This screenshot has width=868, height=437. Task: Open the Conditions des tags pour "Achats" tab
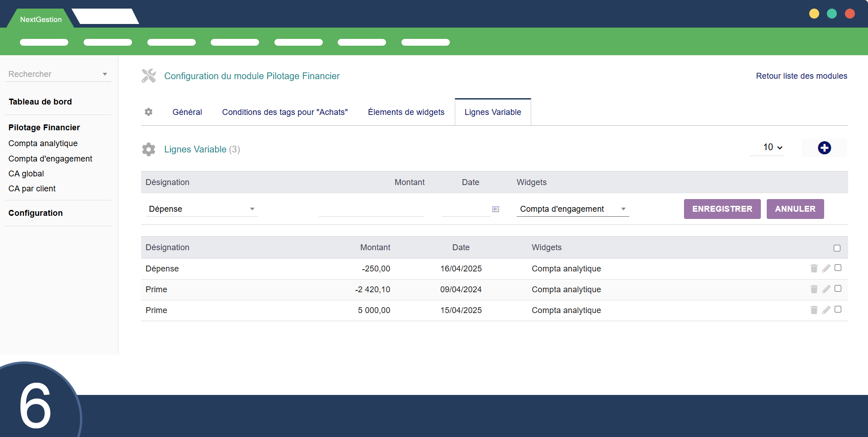click(285, 112)
